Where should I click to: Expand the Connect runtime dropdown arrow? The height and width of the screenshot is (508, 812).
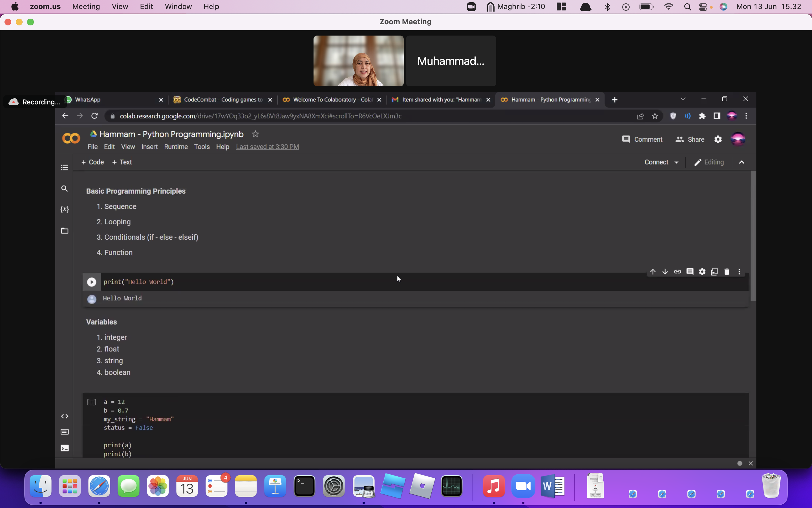(676, 163)
